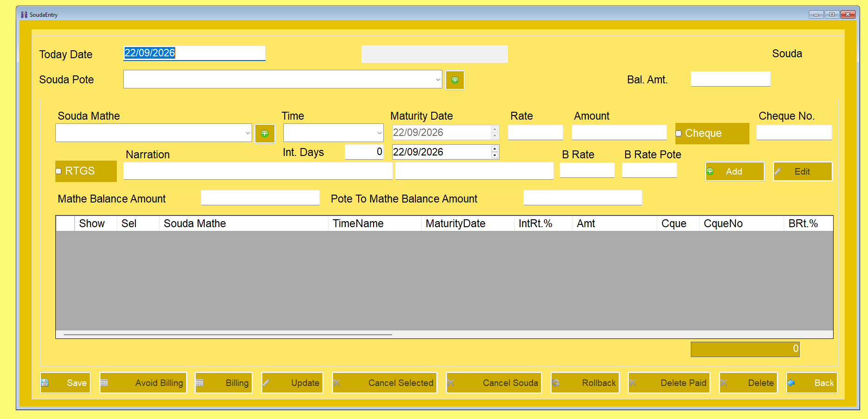Select the Cheque No. text field
Image resolution: width=868 pixels, height=419 pixels.
click(794, 132)
